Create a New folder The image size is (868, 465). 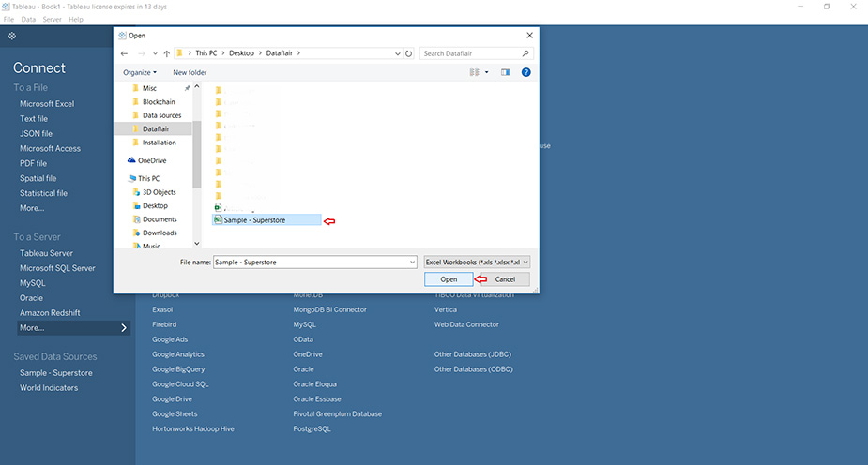pyautogui.click(x=190, y=72)
